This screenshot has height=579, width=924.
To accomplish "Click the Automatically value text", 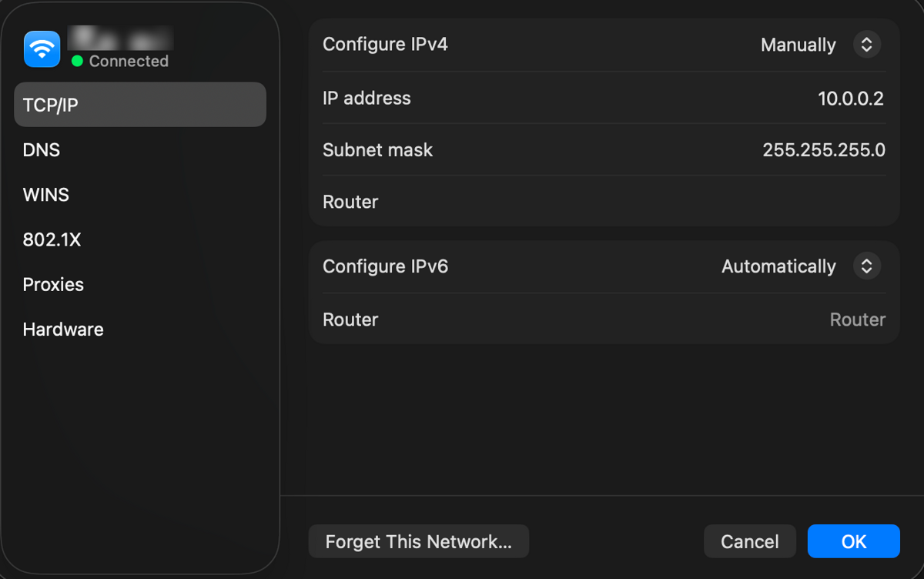I will (x=778, y=266).
